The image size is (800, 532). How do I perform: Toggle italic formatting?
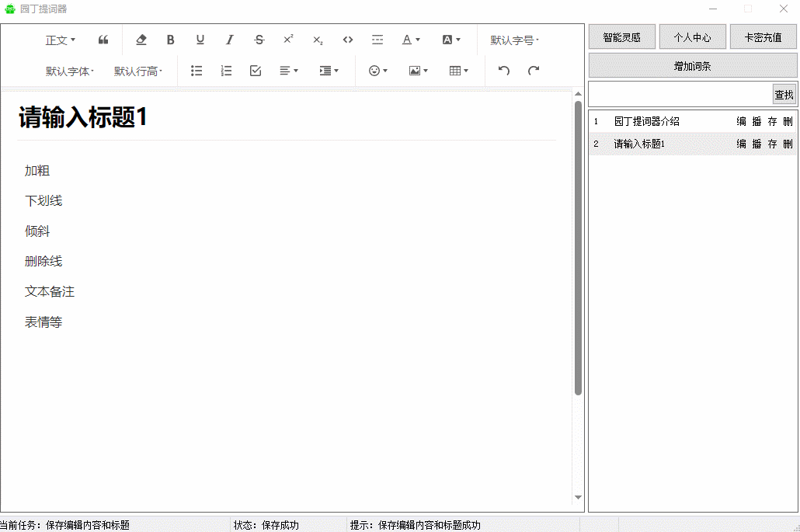click(x=230, y=40)
